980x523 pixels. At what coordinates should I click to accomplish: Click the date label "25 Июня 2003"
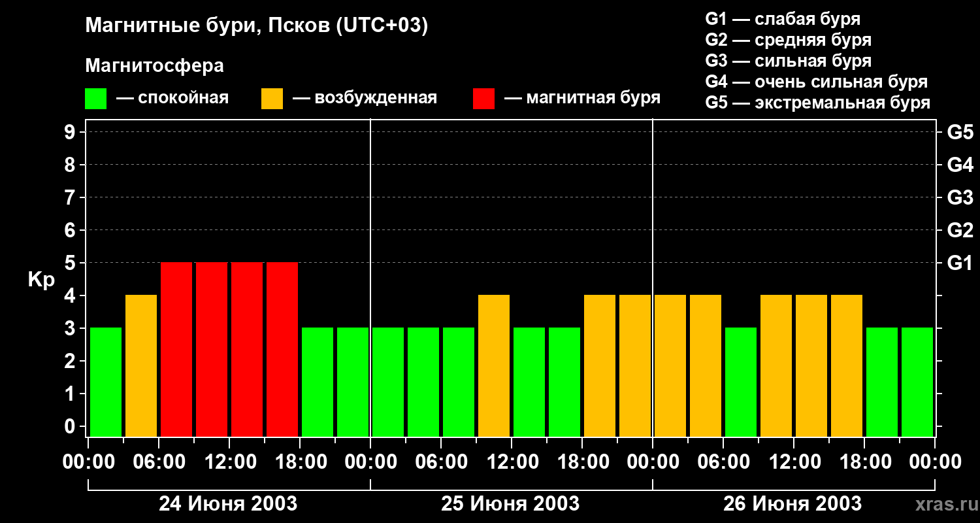coord(510,503)
